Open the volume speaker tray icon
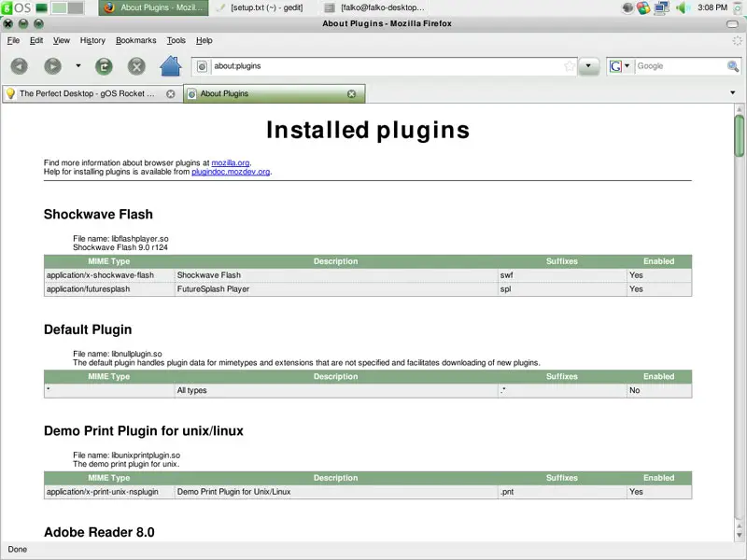This screenshot has height=560, width=747. pyautogui.click(x=683, y=7)
